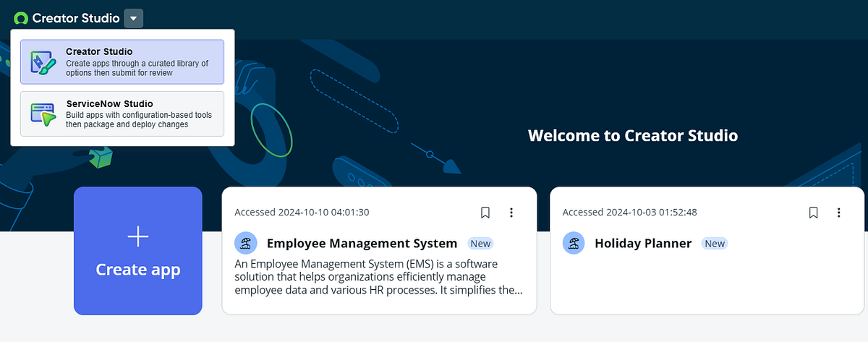Open more options for Employee Management System
The image size is (868, 342).
coord(511,213)
